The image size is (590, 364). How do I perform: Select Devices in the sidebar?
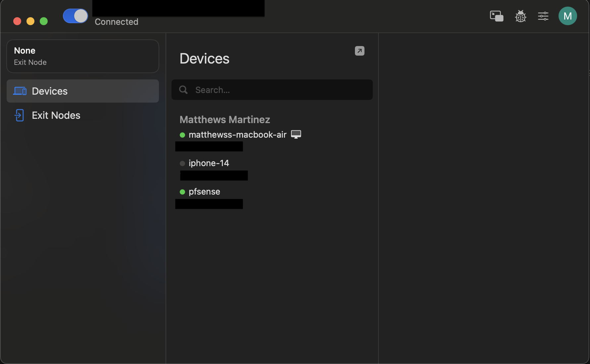click(83, 91)
